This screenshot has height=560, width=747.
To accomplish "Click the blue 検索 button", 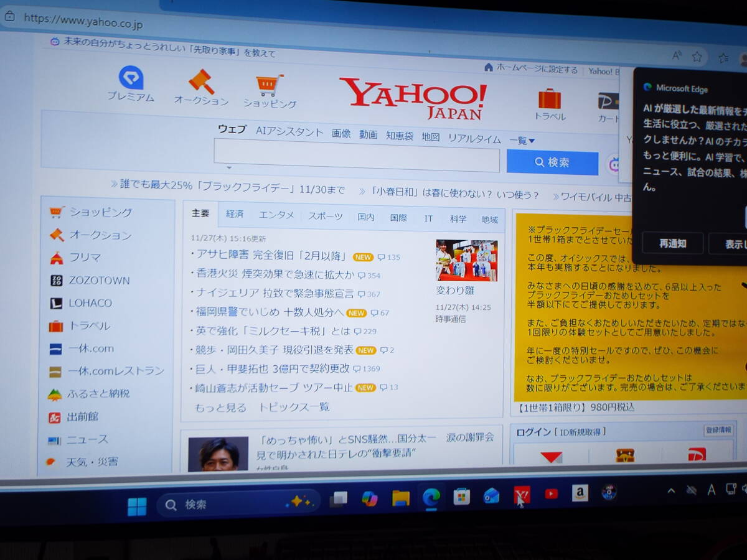I will click(552, 162).
